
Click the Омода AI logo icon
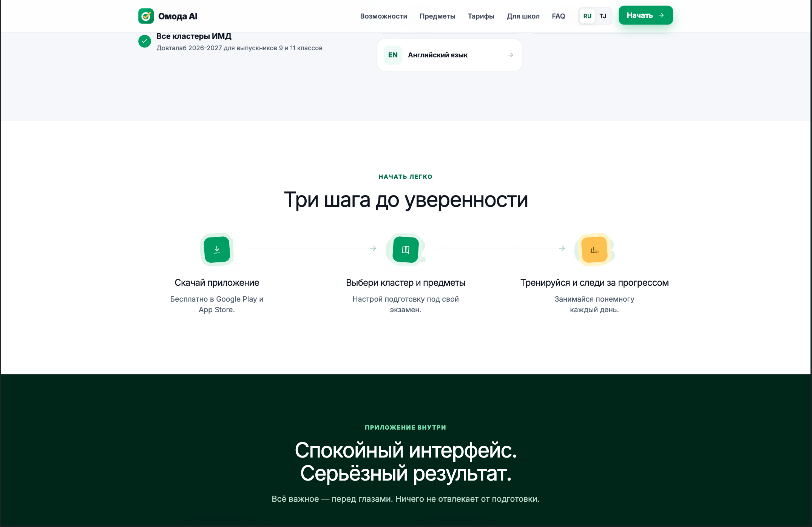click(146, 16)
